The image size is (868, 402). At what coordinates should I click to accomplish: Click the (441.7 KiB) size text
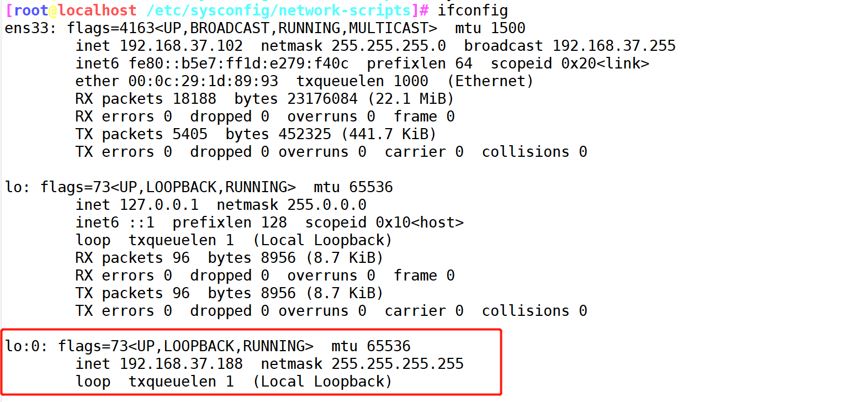389,134
